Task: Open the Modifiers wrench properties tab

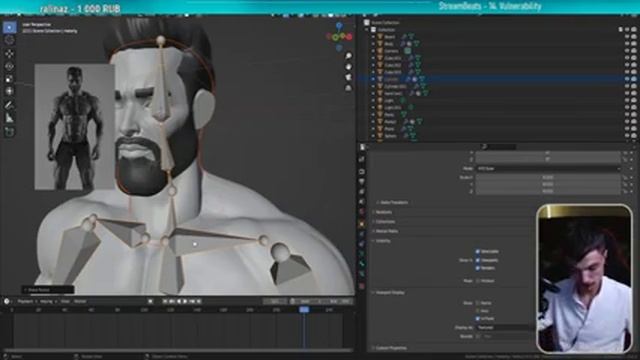Action: pyautogui.click(x=362, y=234)
